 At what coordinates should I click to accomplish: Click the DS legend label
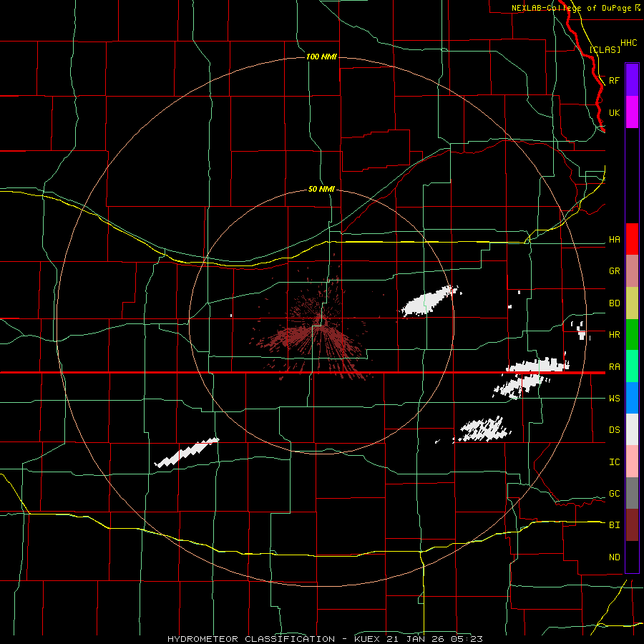click(615, 430)
